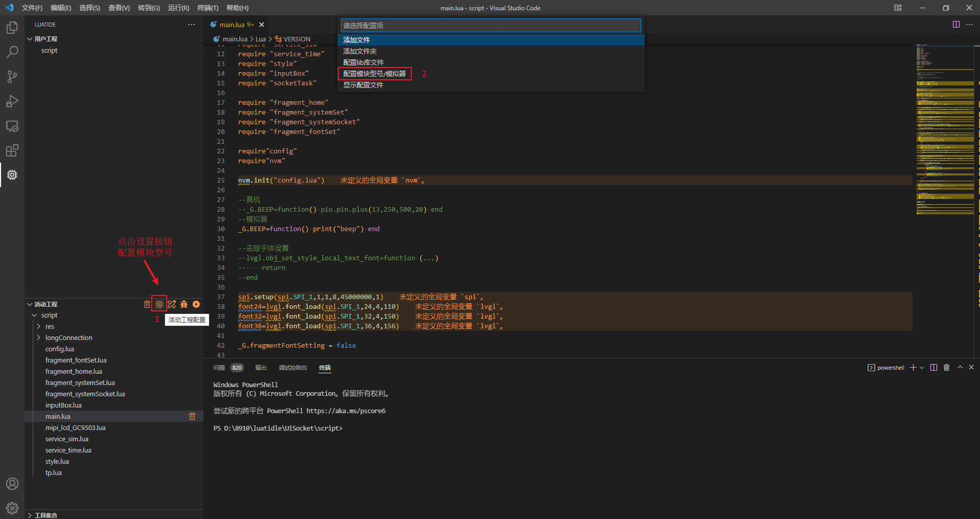Switch to the 调试控制台 panel tab
Screen dimensions: 980x519
pos(293,368)
